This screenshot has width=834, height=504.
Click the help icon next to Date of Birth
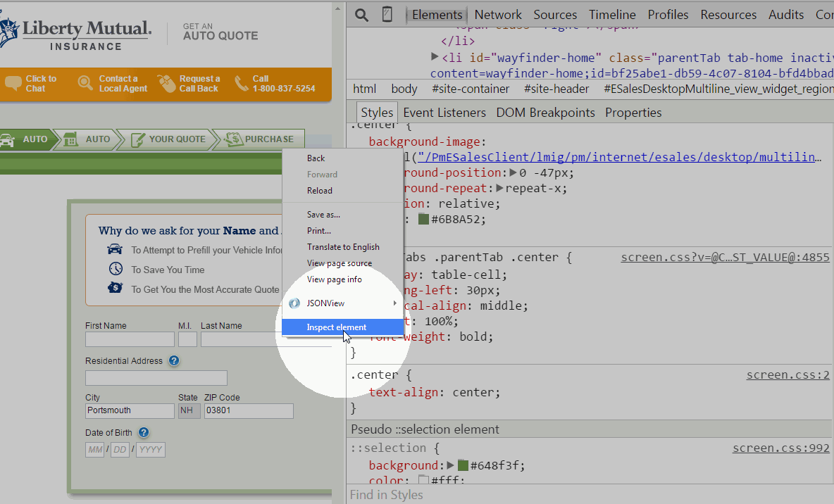144,432
